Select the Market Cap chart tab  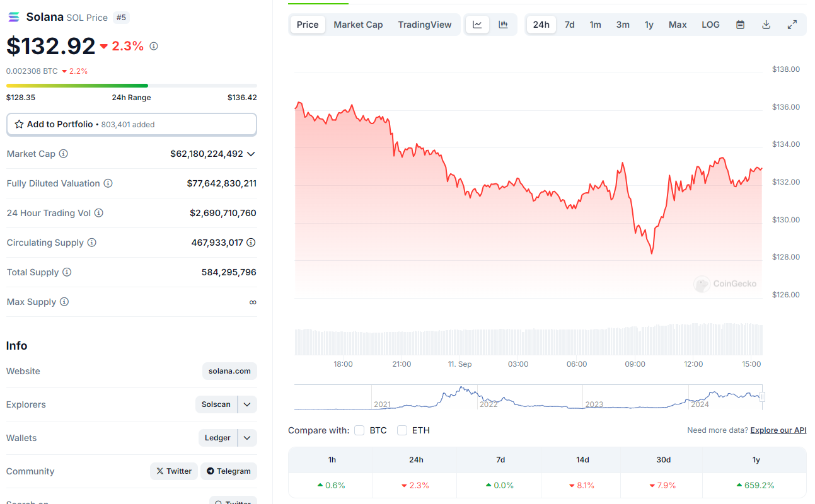pos(358,25)
